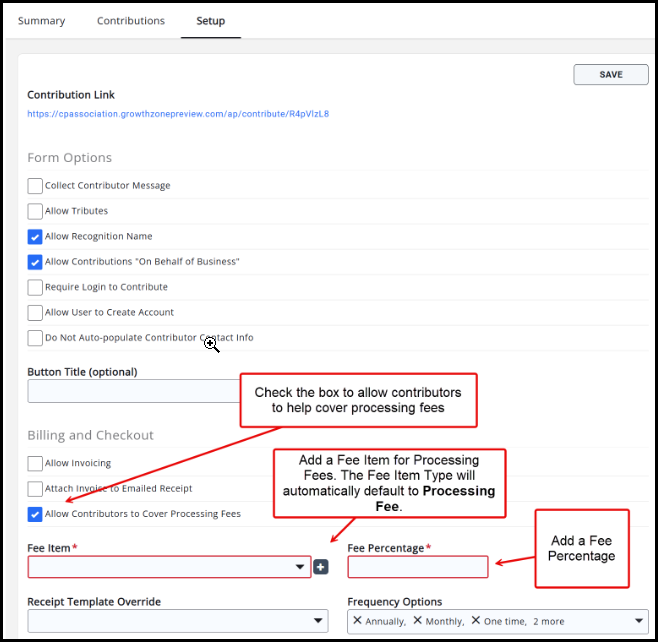Click the plus icon beside Fee Item
Viewport: 658px width, 642px height.
point(321,567)
